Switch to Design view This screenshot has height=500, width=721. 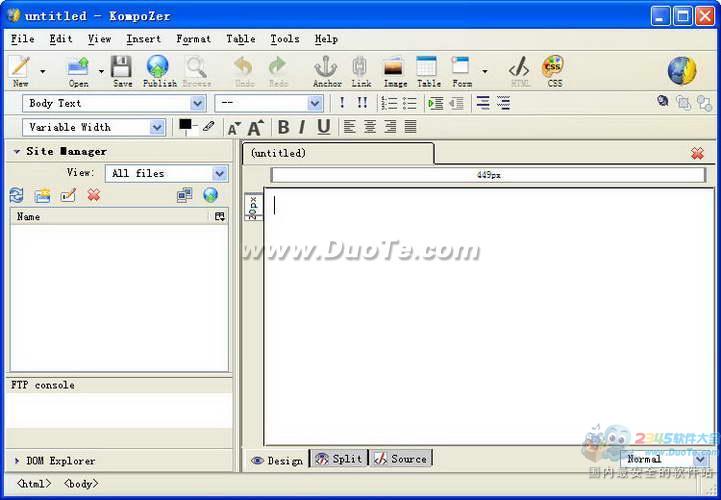(x=277, y=460)
